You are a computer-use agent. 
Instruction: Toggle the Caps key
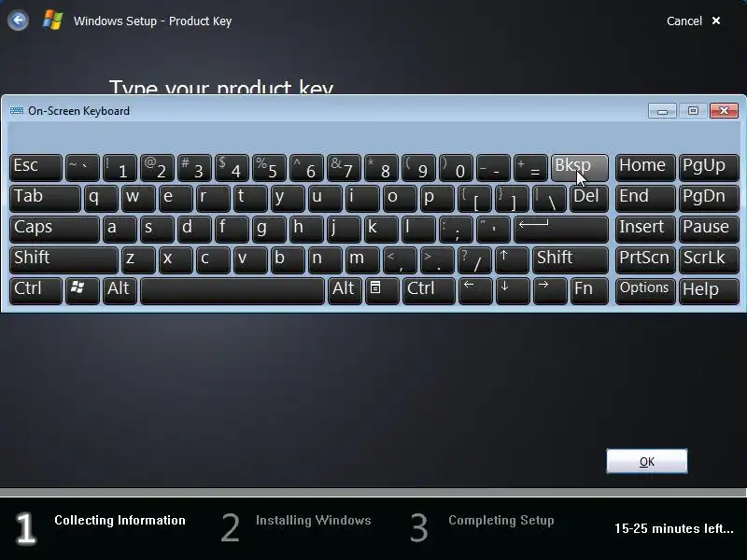pos(54,229)
